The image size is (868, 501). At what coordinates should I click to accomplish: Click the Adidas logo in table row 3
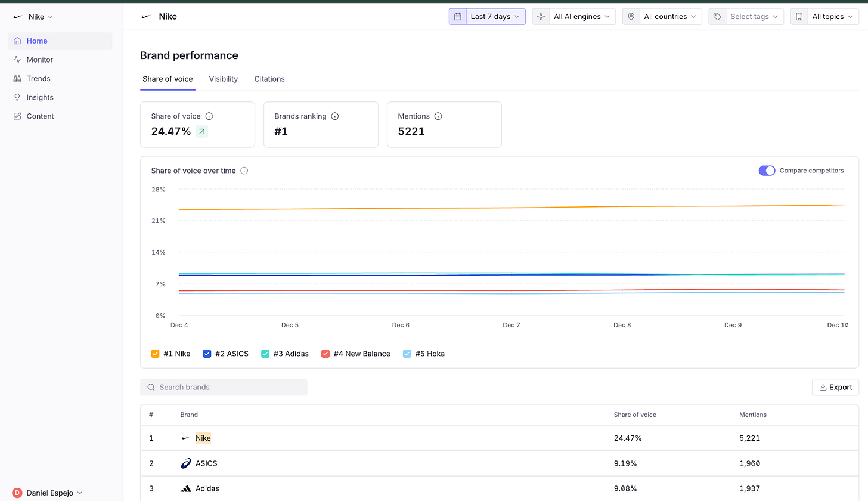point(185,488)
